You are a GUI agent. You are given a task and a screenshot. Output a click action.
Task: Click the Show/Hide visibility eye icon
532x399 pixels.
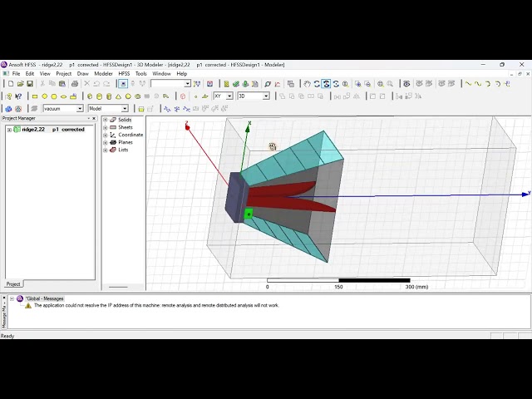[406, 84]
